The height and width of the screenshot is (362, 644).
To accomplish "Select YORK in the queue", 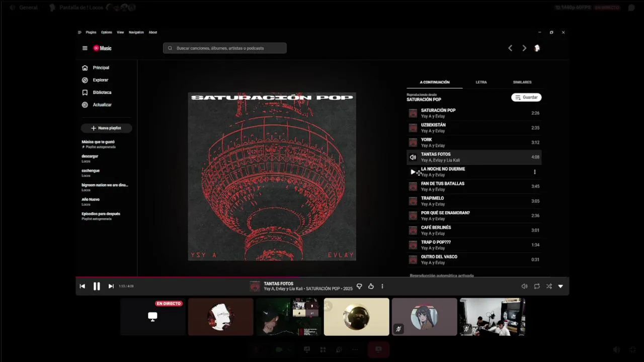I will pyautogui.click(x=474, y=142).
